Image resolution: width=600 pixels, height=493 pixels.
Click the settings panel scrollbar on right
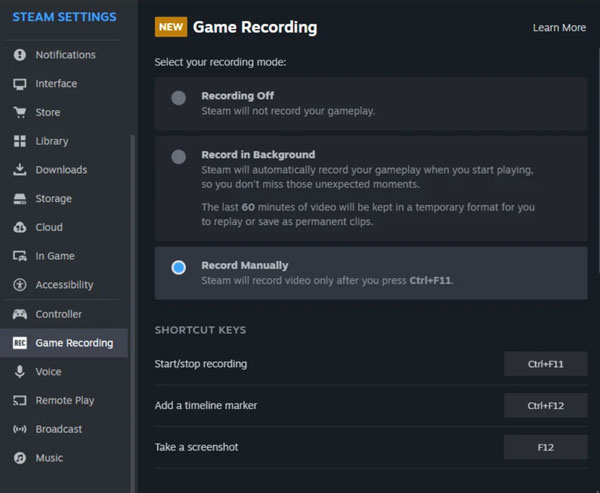coord(598,161)
